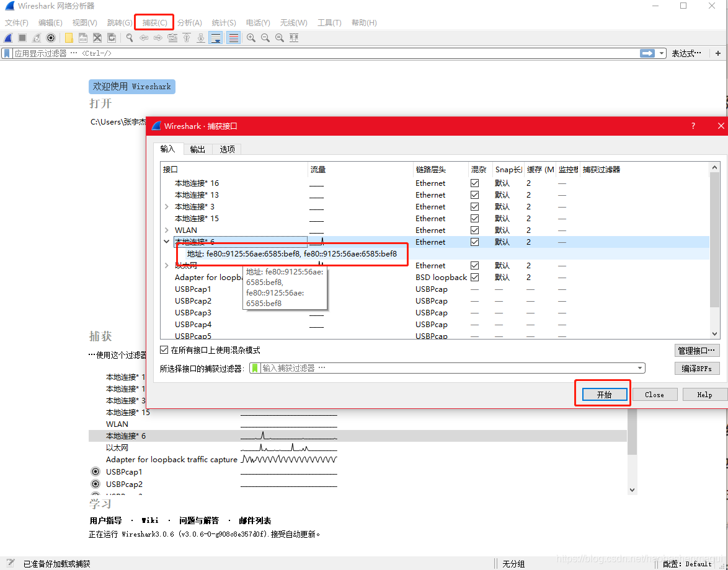728x570 pixels.
Task: Click USBPcap2 gear icon in welcome list
Action: click(95, 484)
